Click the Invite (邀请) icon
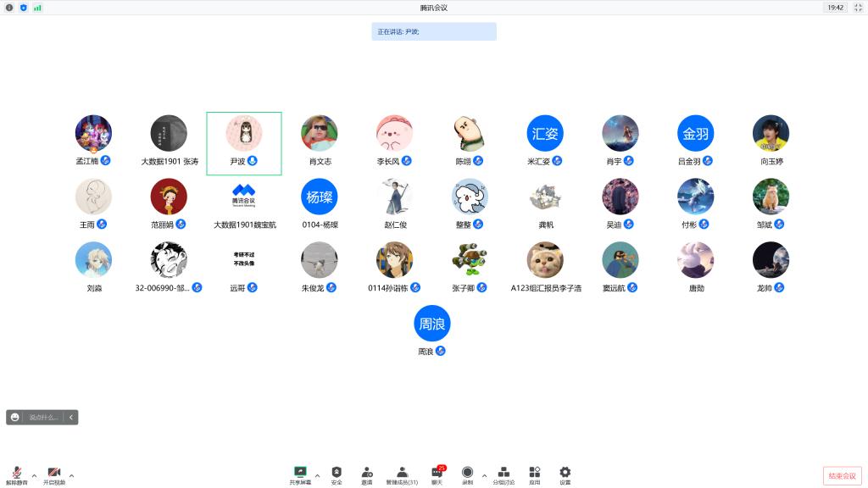 pyautogui.click(x=366, y=474)
